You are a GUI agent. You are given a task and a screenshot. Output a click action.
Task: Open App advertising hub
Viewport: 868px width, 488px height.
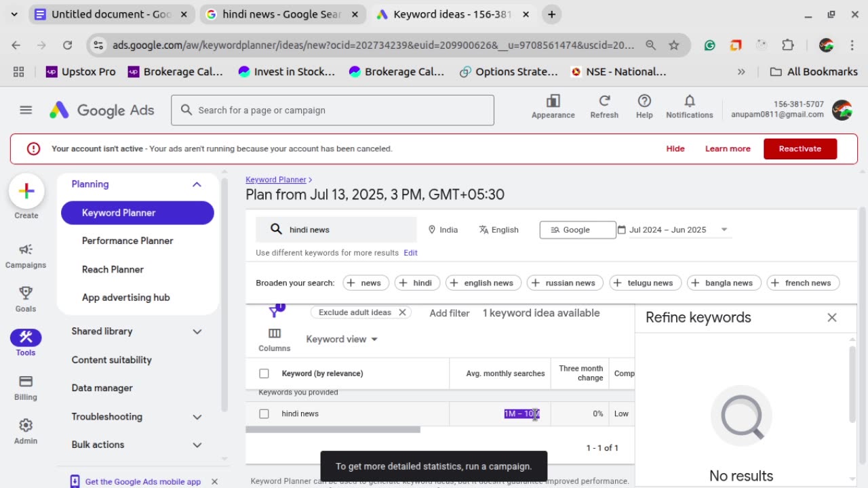(x=125, y=298)
